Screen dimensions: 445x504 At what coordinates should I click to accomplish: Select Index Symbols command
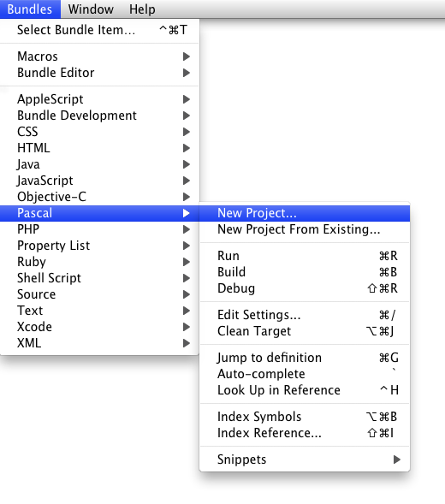coord(305,417)
